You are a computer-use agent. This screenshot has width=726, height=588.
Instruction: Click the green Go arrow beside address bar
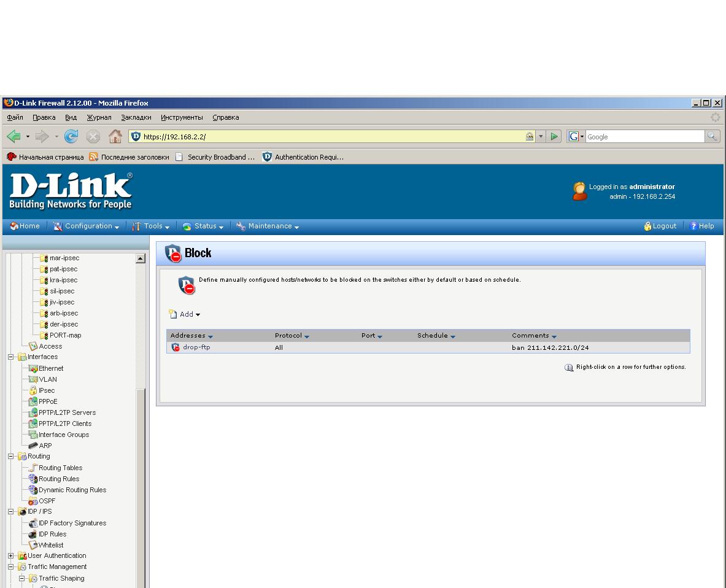(554, 137)
